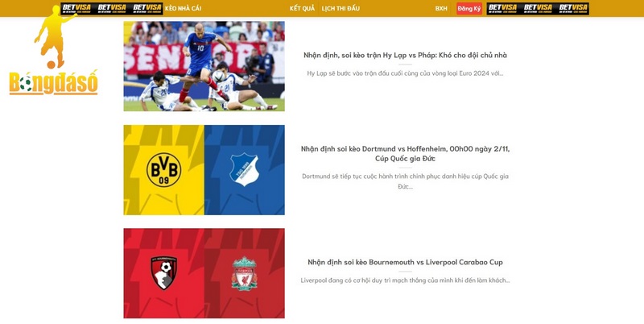Open the middle BETVISA banner in right header
644x324 pixels.
[538, 9]
